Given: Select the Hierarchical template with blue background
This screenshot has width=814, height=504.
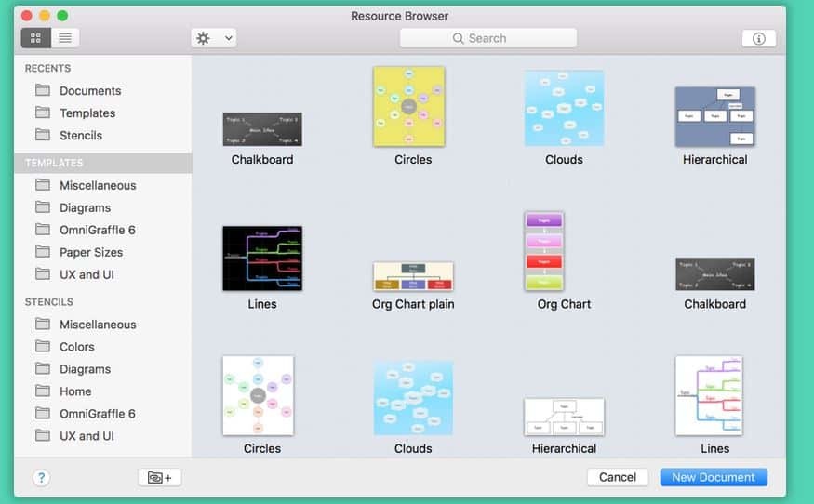Looking at the screenshot, I should [x=714, y=116].
